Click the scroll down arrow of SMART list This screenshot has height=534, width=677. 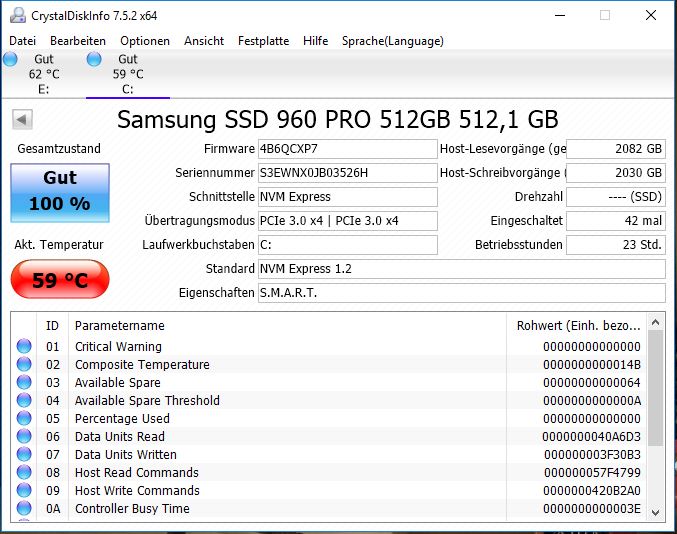(x=655, y=512)
